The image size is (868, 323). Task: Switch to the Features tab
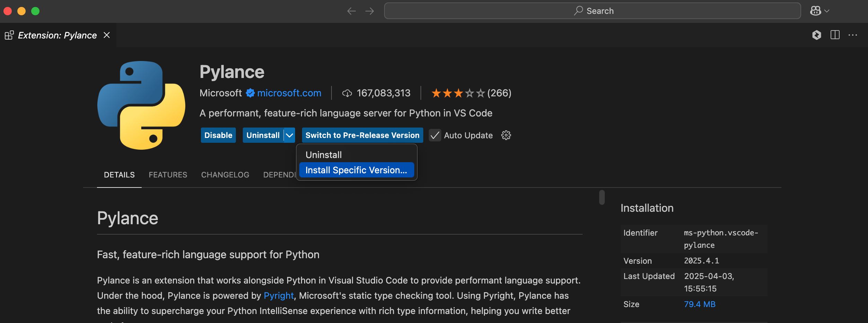click(x=168, y=175)
